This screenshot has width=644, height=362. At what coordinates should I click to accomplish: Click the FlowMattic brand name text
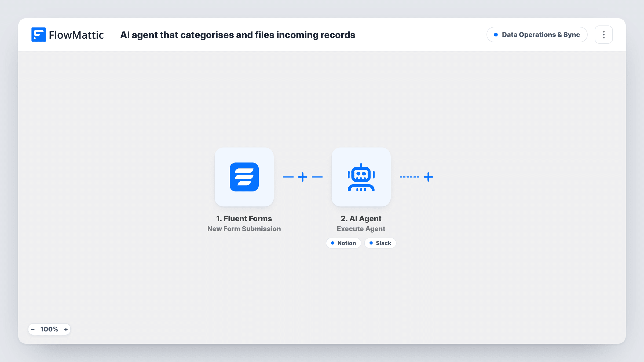click(x=76, y=35)
